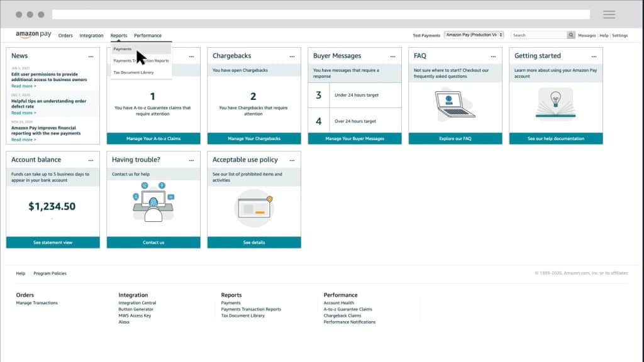The width and height of the screenshot is (644, 362).
Task: Click the Over 24 hours target row
Action: point(355,121)
